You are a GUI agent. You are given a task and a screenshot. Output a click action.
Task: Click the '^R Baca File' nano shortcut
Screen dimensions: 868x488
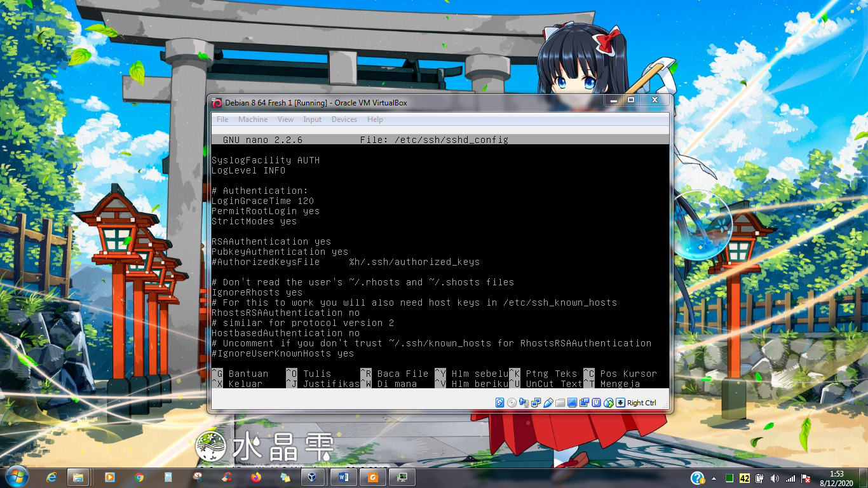[x=394, y=374]
